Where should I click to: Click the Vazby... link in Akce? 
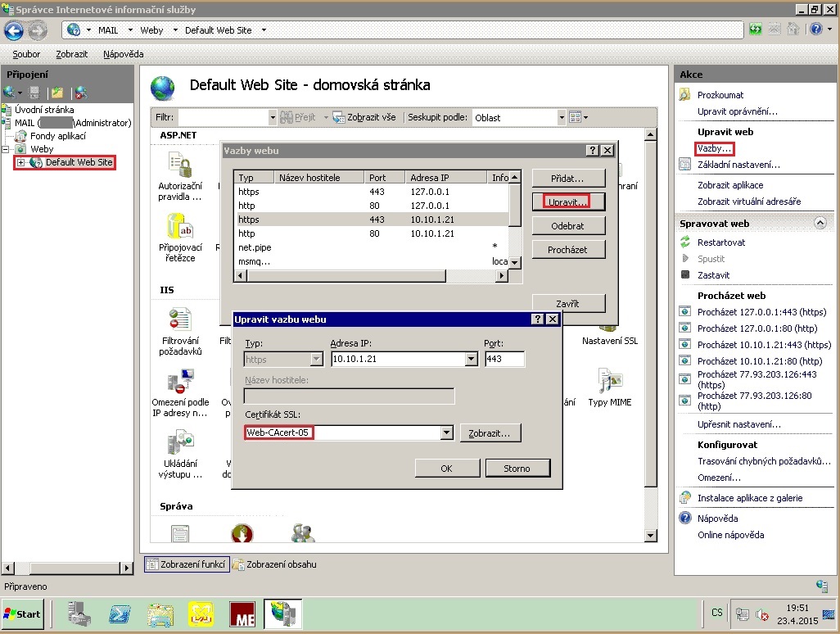coord(714,148)
